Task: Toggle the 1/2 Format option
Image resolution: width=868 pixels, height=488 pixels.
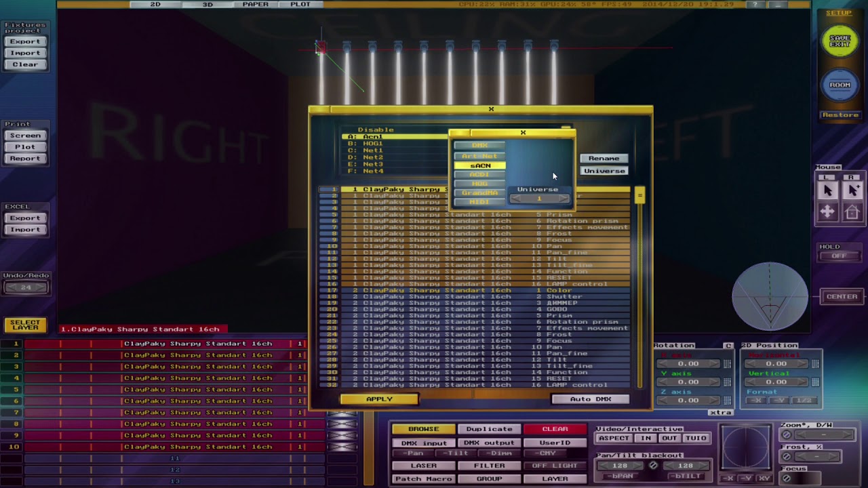Action: 804,401
